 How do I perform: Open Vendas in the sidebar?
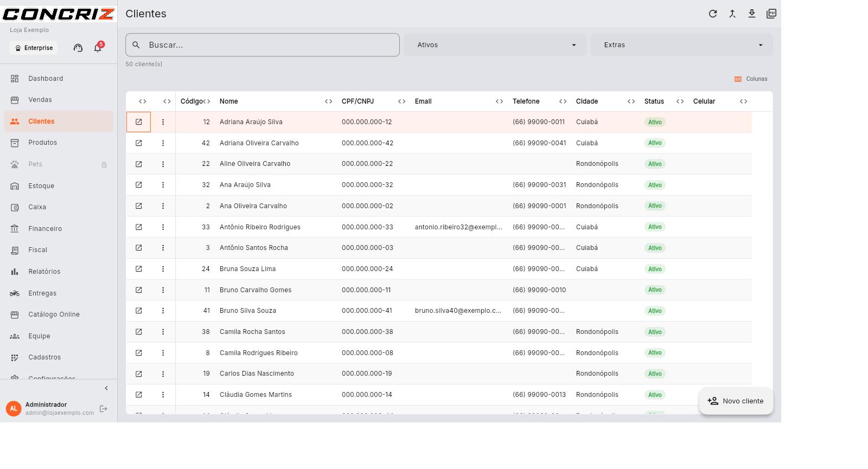point(59,100)
